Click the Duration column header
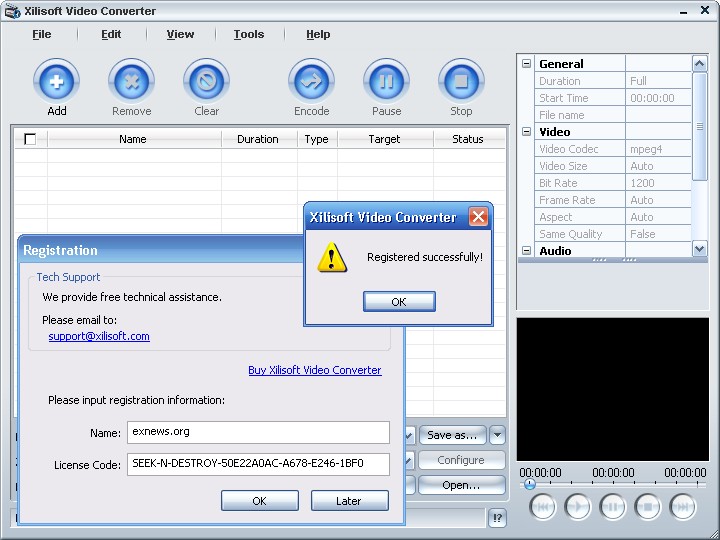Viewport: 720px width, 540px height. tap(259, 139)
